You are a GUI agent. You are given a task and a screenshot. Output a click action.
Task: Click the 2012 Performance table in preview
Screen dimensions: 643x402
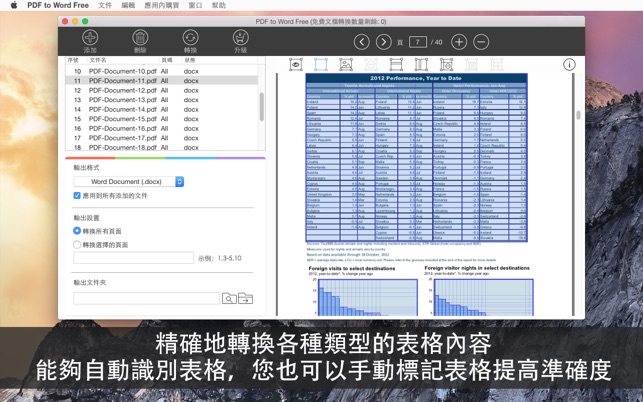coord(416,158)
